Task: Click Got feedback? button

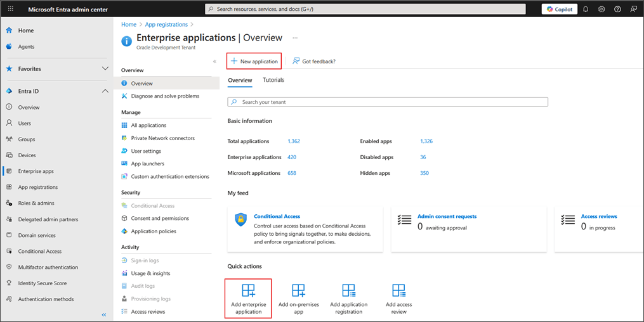Action: [314, 61]
